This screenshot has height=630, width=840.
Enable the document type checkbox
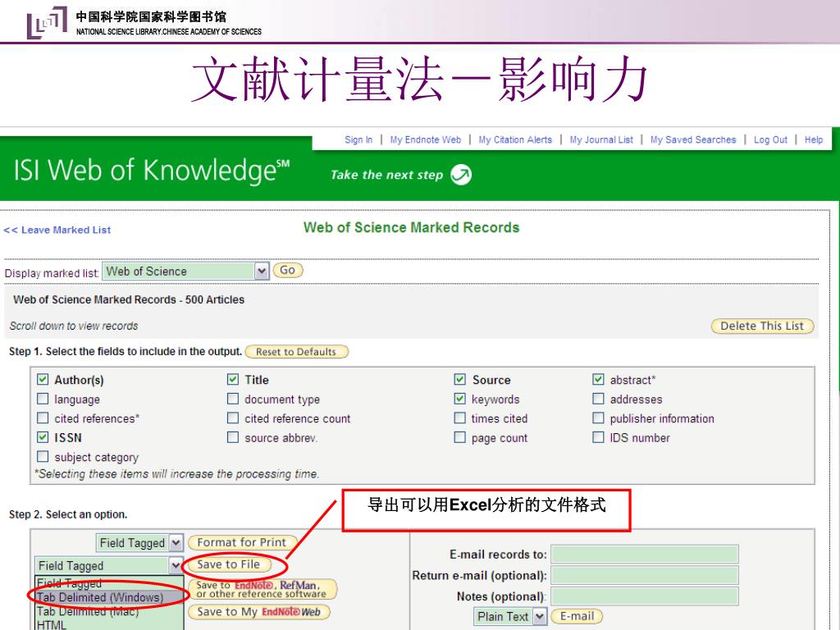[x=232, y=399]
